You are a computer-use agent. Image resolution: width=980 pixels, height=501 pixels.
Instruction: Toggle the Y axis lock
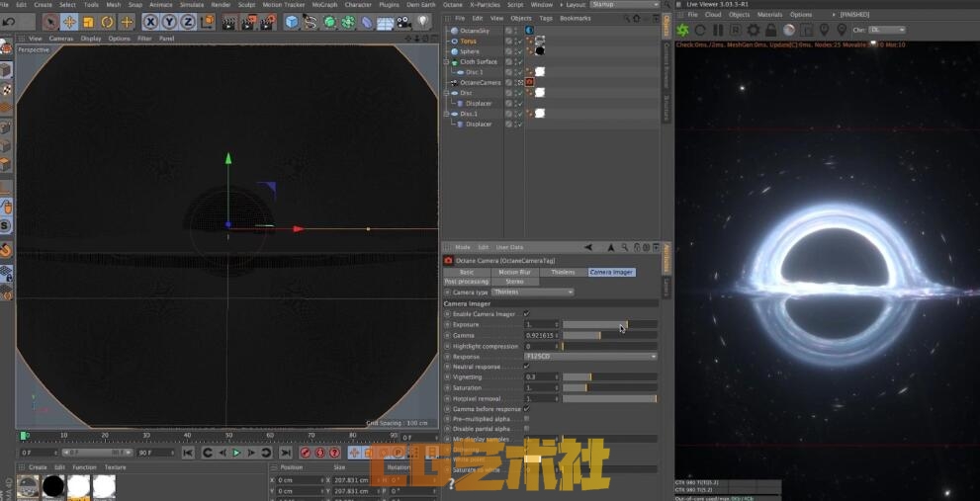169,23
